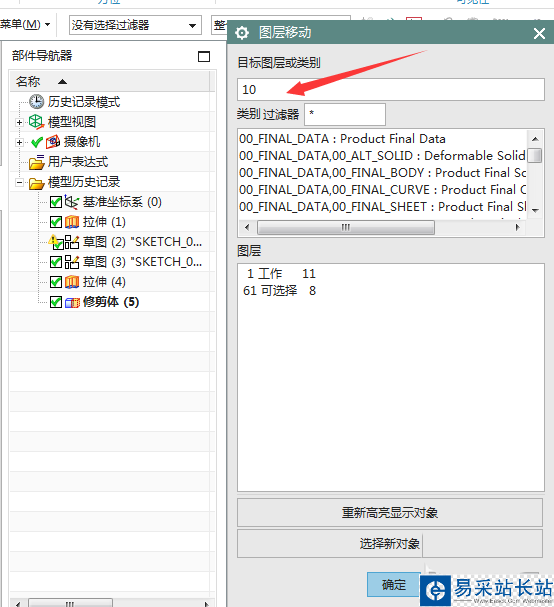Screen dimensions: 554x607
Task: Collapse the 模型历史记录 tree node
Action: pyautogui.click(x=19, y=182)
